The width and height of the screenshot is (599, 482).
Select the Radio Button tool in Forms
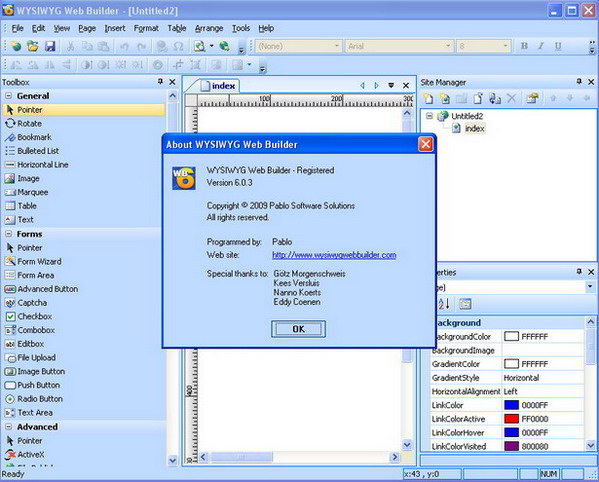(x=84, y=399)
